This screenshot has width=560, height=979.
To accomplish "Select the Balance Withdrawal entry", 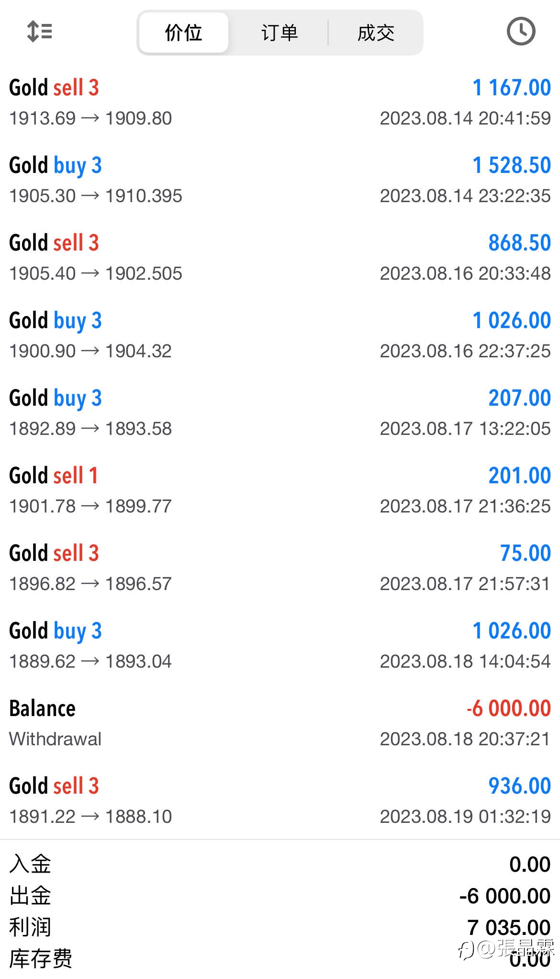I will (280, 723).
